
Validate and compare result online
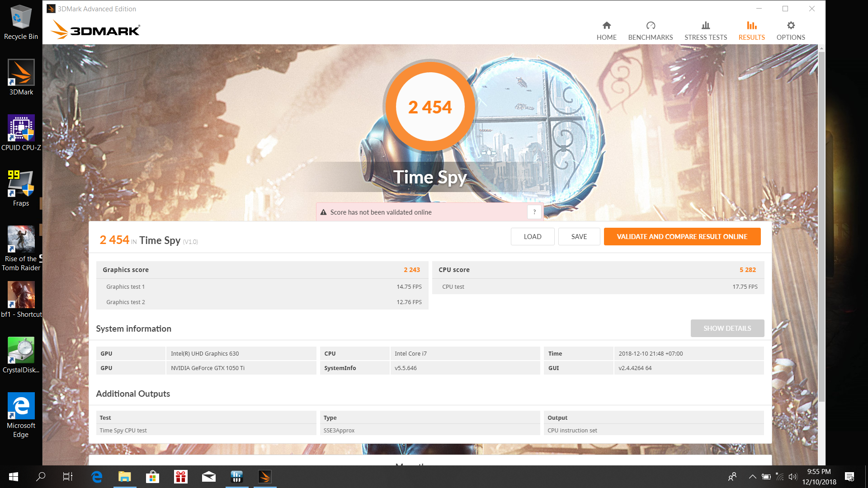pyautogui.click(x=682, y=236)
